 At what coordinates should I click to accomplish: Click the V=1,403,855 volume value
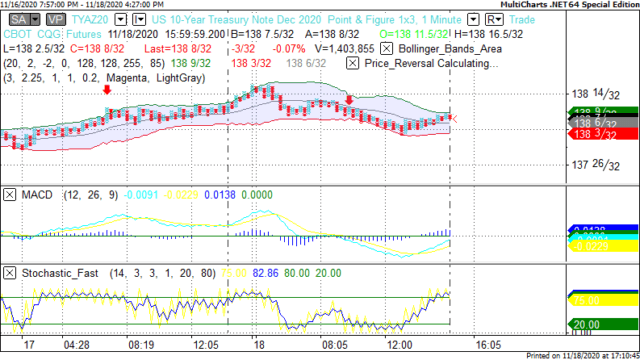pos(344,49)
